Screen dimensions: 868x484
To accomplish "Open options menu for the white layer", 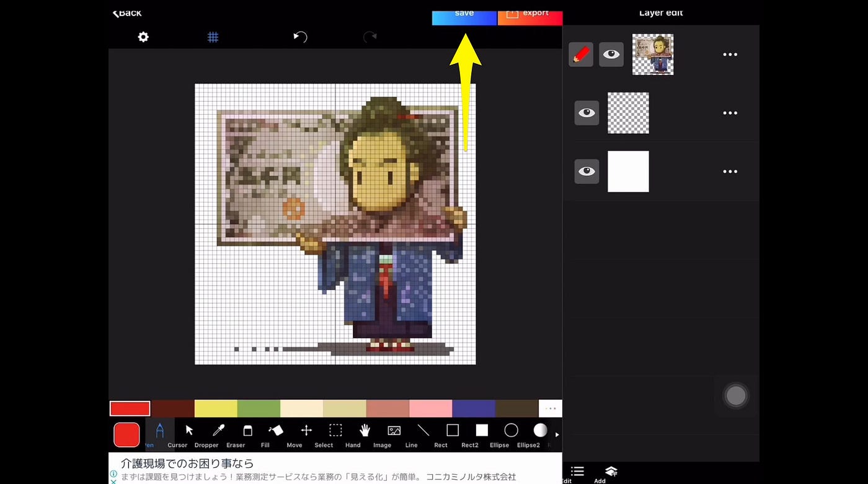I will [730, 172].
